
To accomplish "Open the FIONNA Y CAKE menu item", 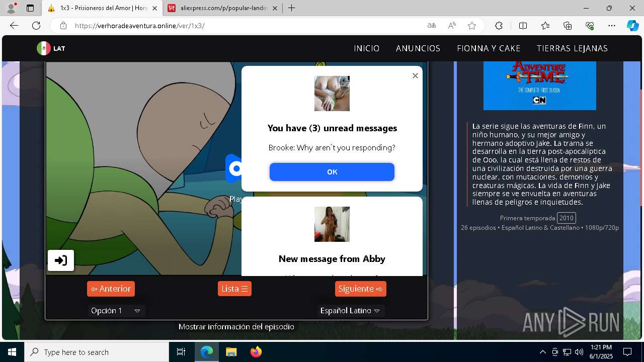I will 489,48.
